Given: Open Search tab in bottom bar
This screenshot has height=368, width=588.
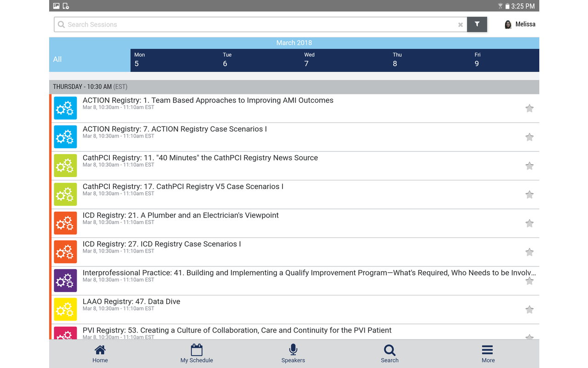Looking at the screenshot, I should pyautogui.click(x=390, y=354).
